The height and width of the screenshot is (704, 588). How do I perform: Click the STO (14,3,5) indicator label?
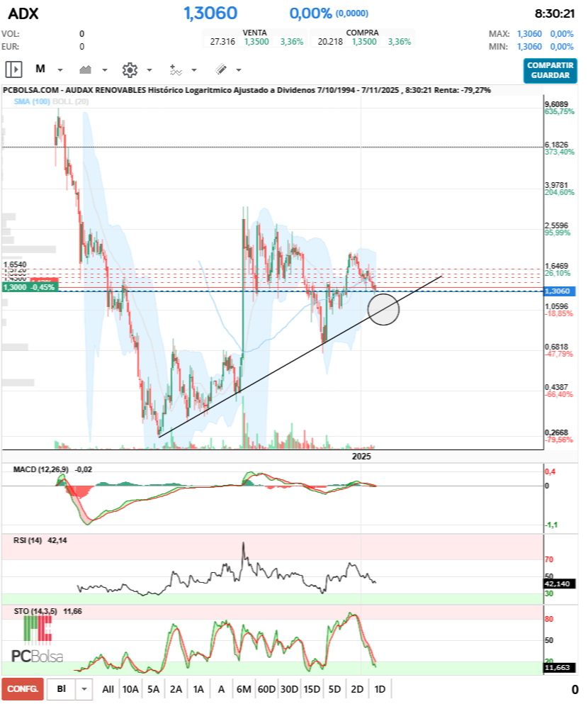[35, 612]
